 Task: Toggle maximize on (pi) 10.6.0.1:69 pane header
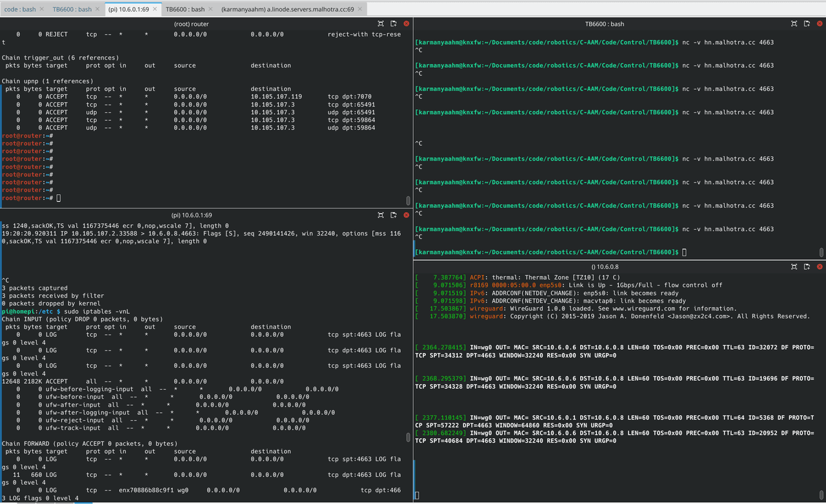pos(381,215)
